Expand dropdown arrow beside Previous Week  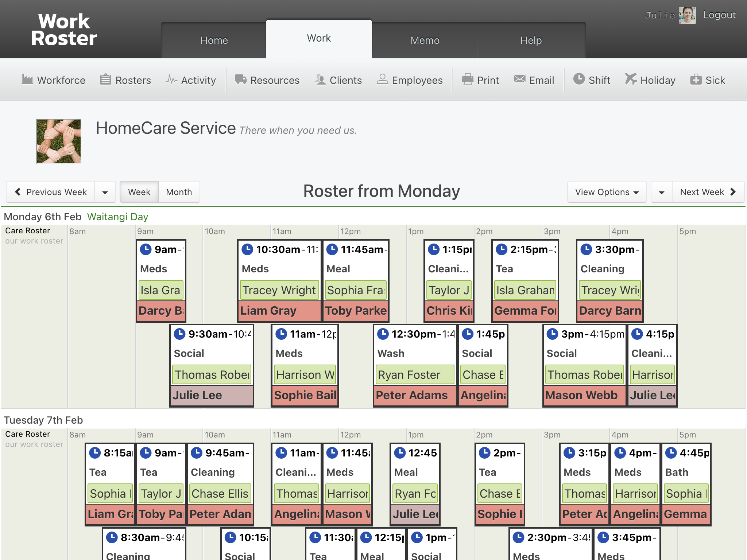pyautogui.click(x=105, y=192)
